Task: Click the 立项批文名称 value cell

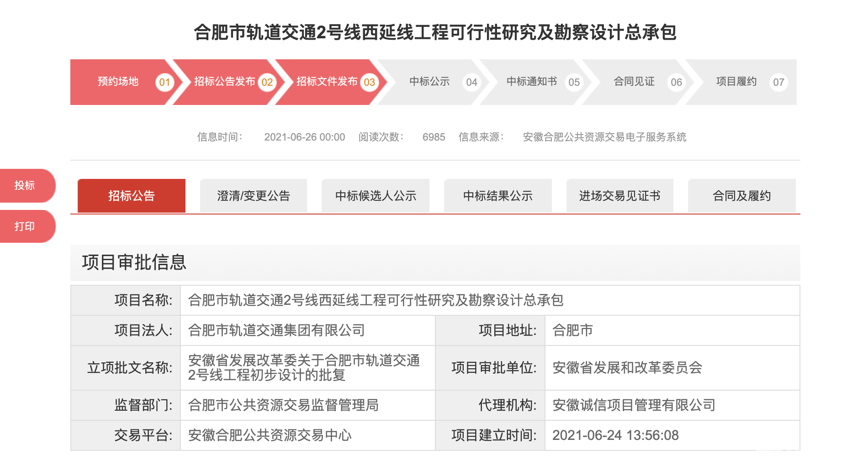Action: pos(308,368)
